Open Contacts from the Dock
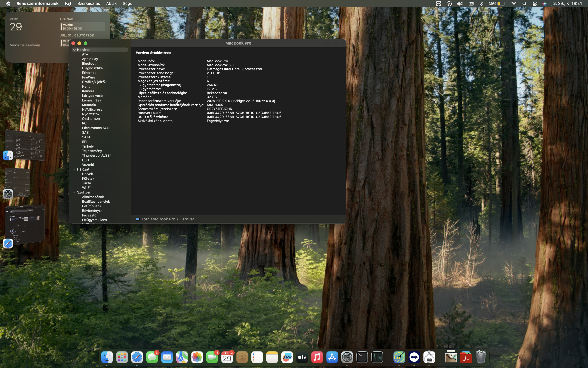 242,357
